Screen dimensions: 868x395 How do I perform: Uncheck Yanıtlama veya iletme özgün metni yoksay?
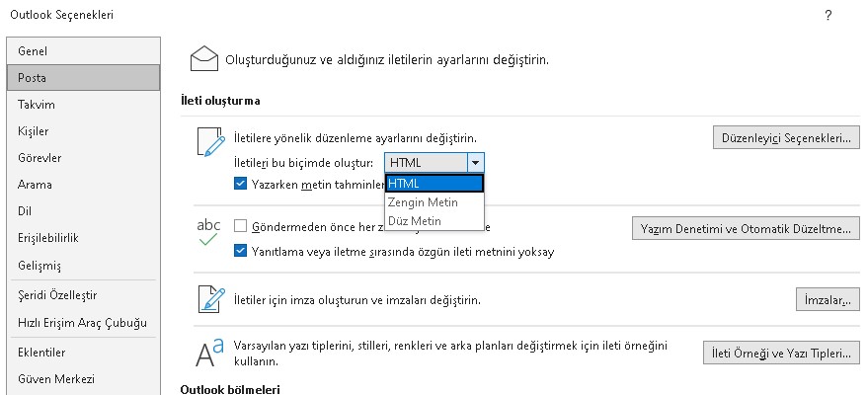click(241, 251)
